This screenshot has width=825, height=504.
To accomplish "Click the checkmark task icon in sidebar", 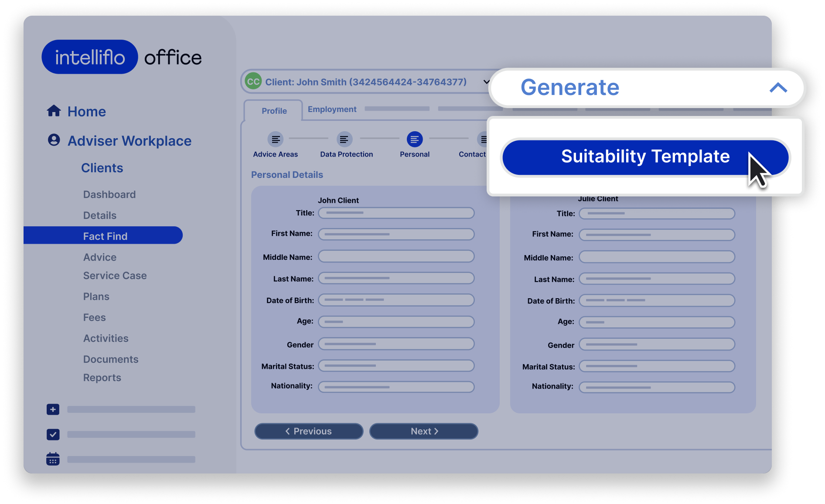I will pyautogui.click(x=53, y=434).
